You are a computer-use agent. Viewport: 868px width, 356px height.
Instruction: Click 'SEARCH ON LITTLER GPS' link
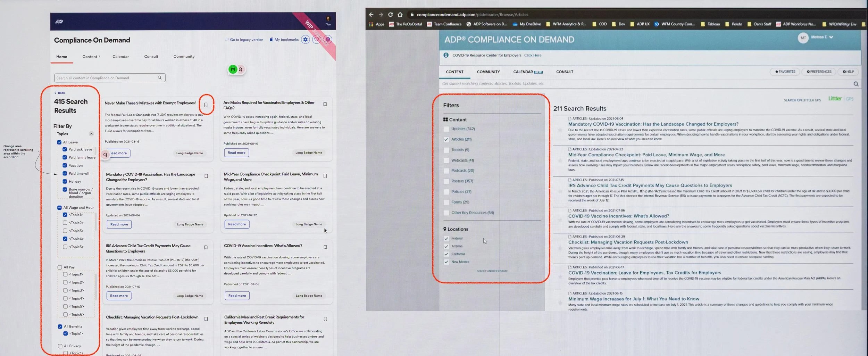802,100
